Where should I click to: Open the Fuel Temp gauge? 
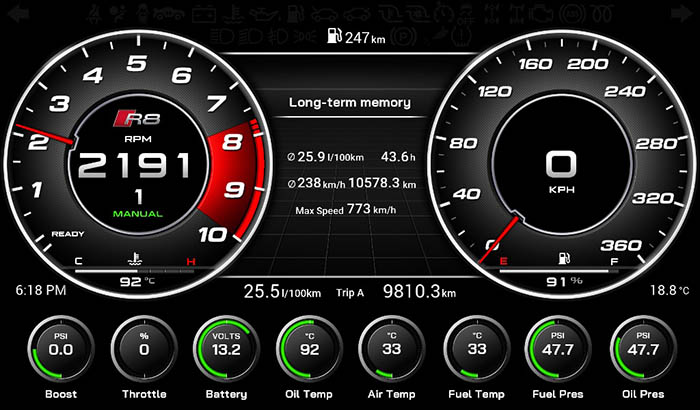pyautogui.click(x=476, y=348)
